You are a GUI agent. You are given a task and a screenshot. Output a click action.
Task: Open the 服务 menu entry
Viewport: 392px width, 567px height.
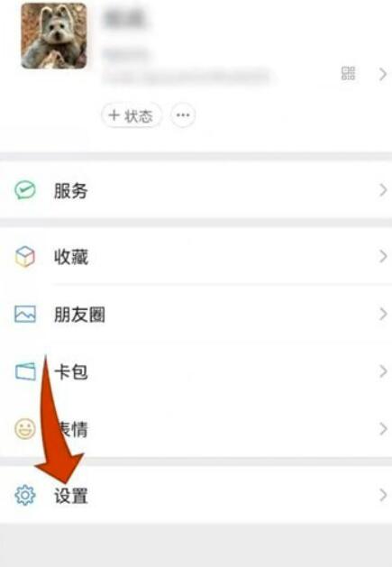coord(196,190)
